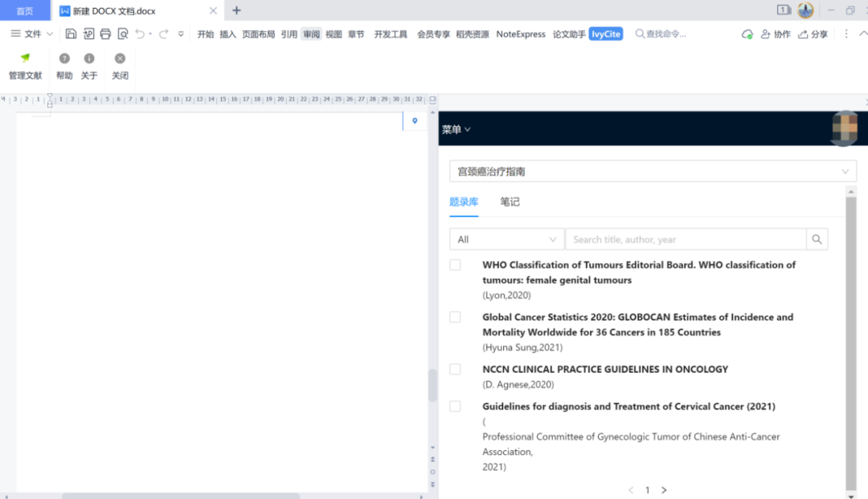Check the WHO Classification of Tumours reference
Image resolution: width=868 pixels, height=499 pixels.
click(455, 265)
